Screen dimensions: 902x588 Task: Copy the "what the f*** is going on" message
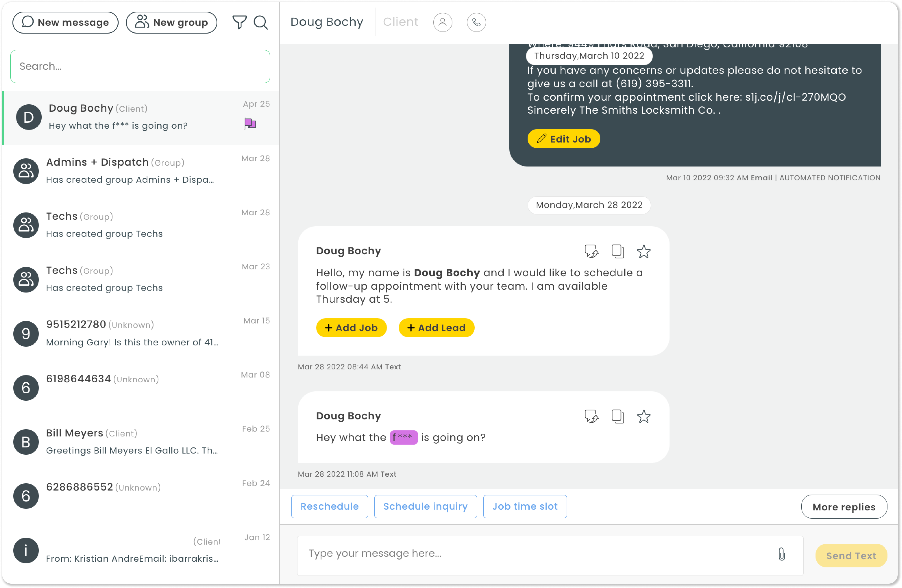(617, 416)
